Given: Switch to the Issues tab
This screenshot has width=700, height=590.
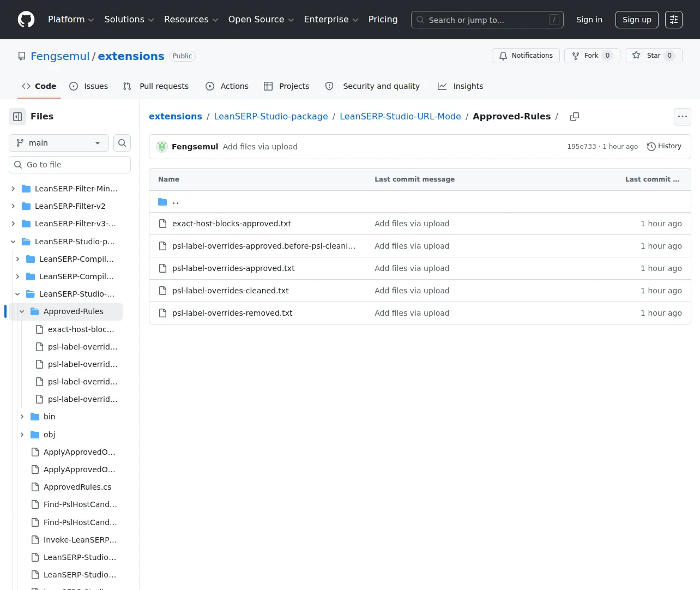Looking at the screenshot, I should tap(89, 86).
